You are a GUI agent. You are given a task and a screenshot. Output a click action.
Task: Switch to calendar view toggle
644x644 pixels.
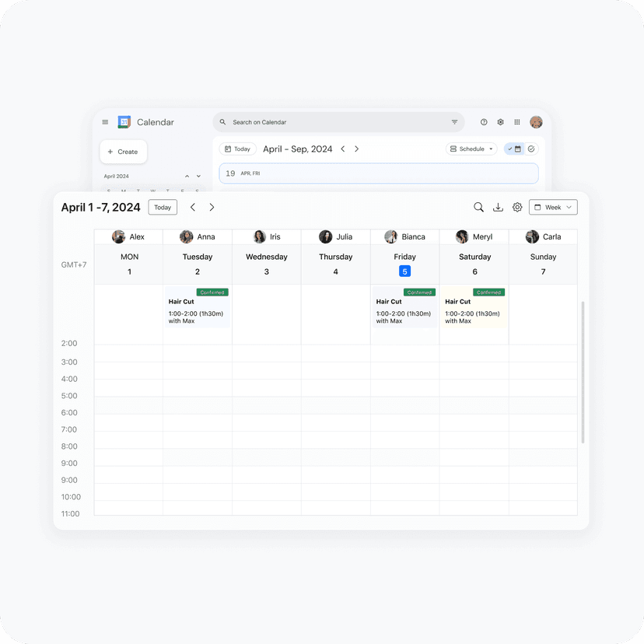click(x=514, y=149)
